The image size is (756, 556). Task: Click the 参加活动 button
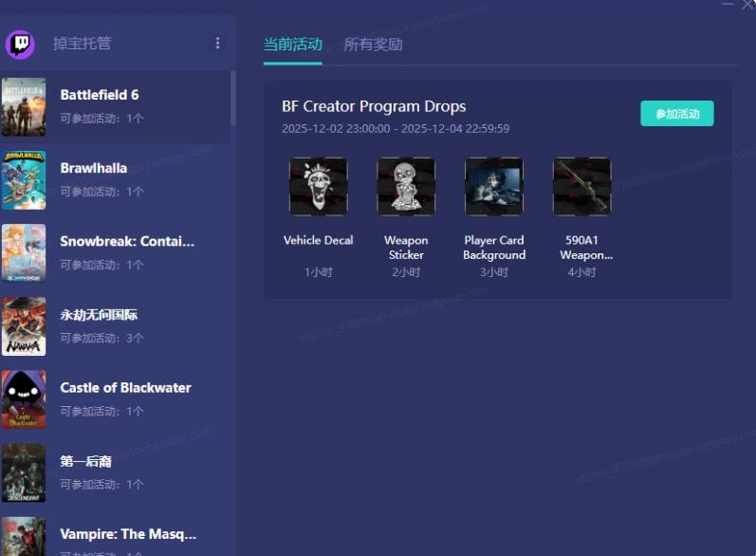point(677,114)
